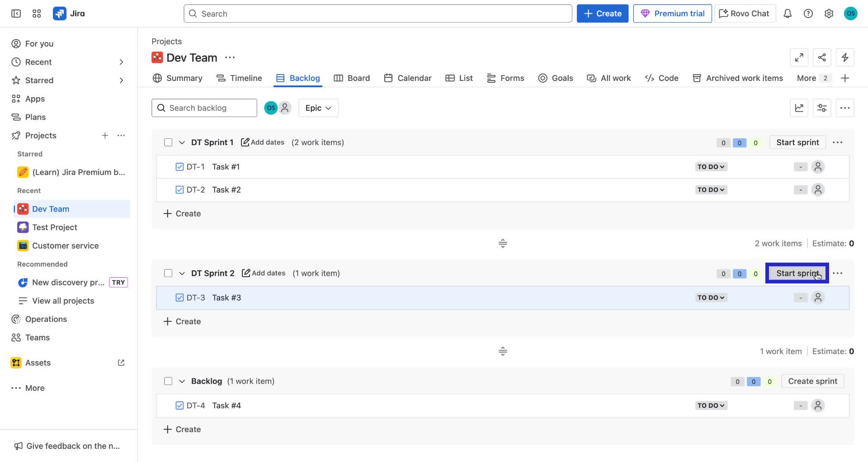Select the DT Sprint 1 checkbox
Image resolution: width=868 pixels, height=462 pixels.
point(168,142)
